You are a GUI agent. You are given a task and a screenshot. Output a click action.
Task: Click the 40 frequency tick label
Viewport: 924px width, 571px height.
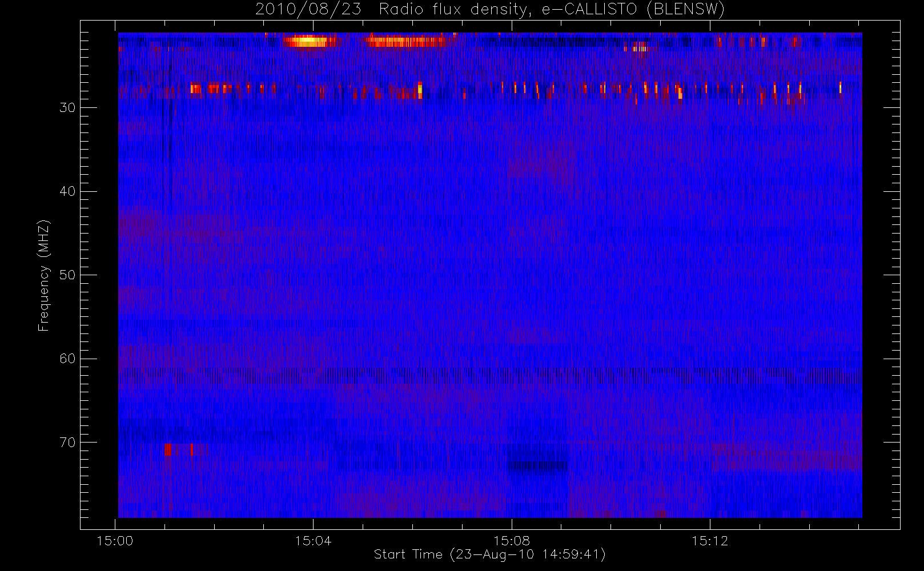click(67, 191)
